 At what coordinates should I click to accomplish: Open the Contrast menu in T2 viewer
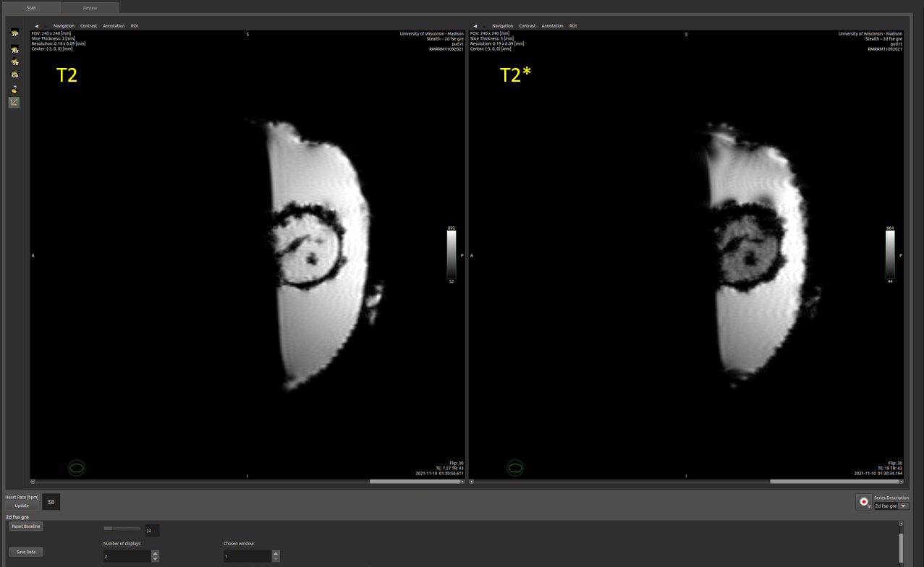[88, 26]
